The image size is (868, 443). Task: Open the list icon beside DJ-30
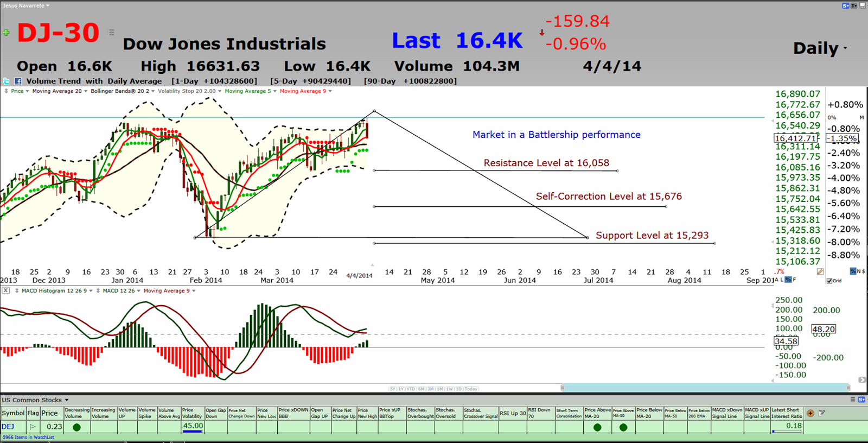[x=111, y=33]
